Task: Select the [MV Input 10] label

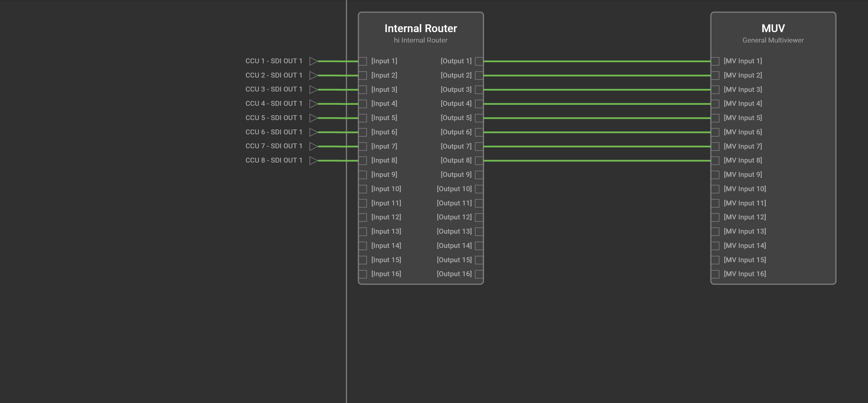Action: pyautogui.click(x=745, y=189)
